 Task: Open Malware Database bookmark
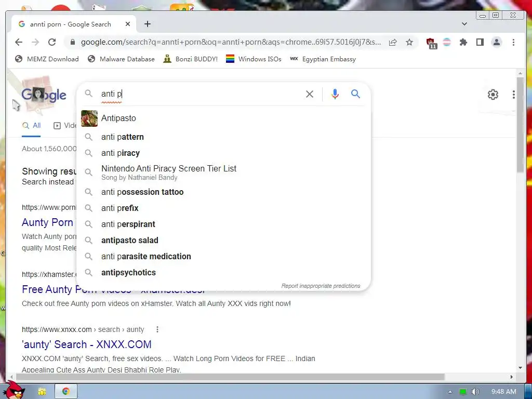[121, 59]
